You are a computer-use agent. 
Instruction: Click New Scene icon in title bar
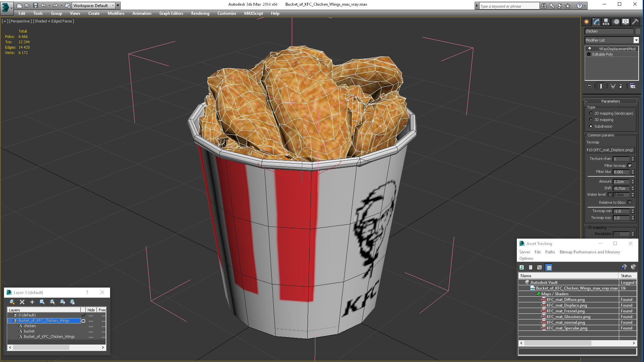(19, 5)
